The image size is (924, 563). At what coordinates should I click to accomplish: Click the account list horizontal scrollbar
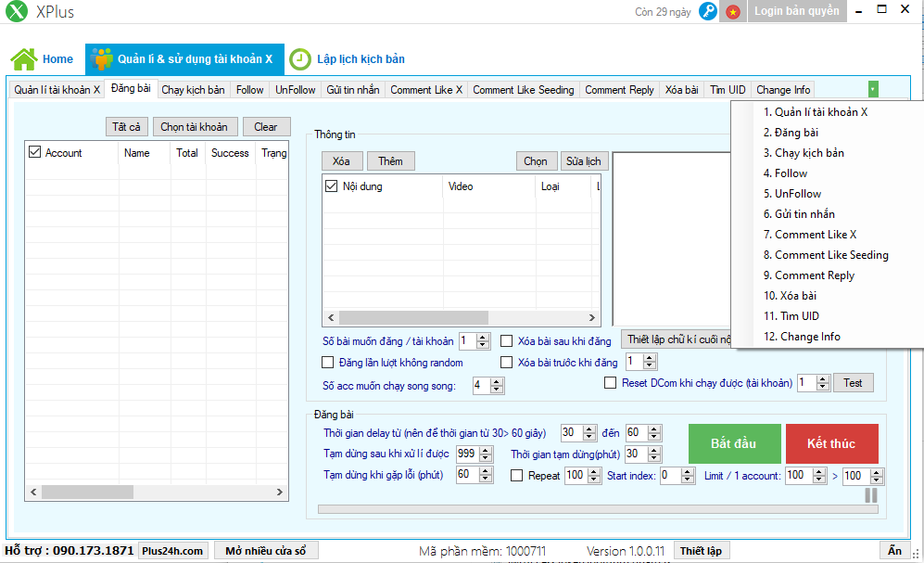pos(157,492)
